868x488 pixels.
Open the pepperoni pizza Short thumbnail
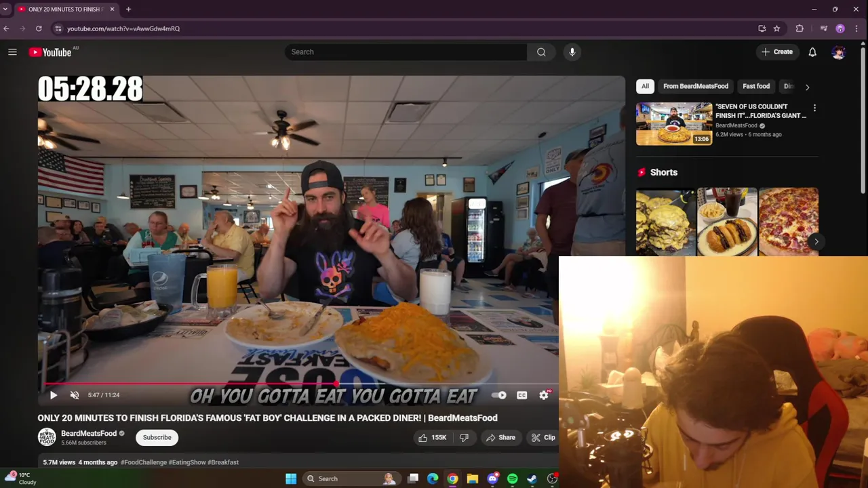click(789, 222)
